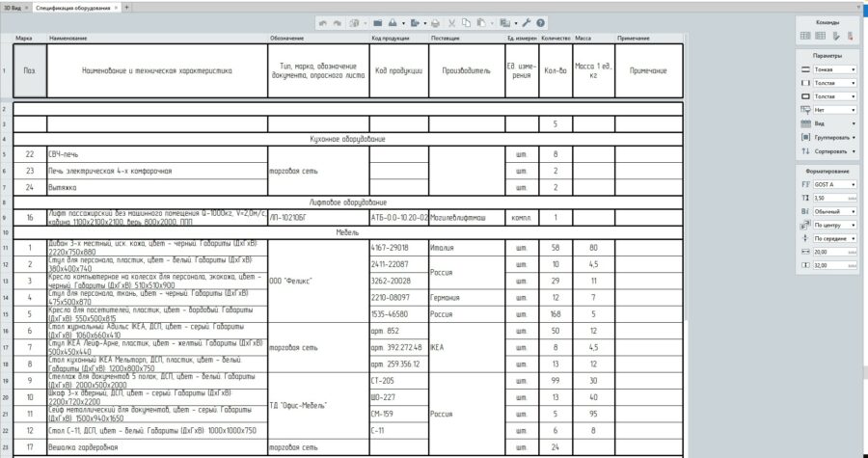Image resolution: width=868 pixels, height=458 pixels.
Task: Click the grid view icon beside Вид
Action: [x=805, y=124]
